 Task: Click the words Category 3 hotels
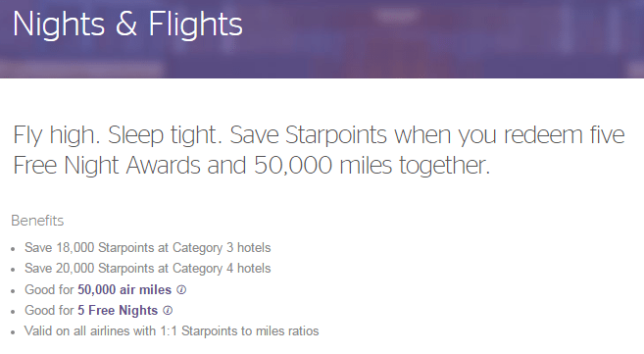point(222,248)
